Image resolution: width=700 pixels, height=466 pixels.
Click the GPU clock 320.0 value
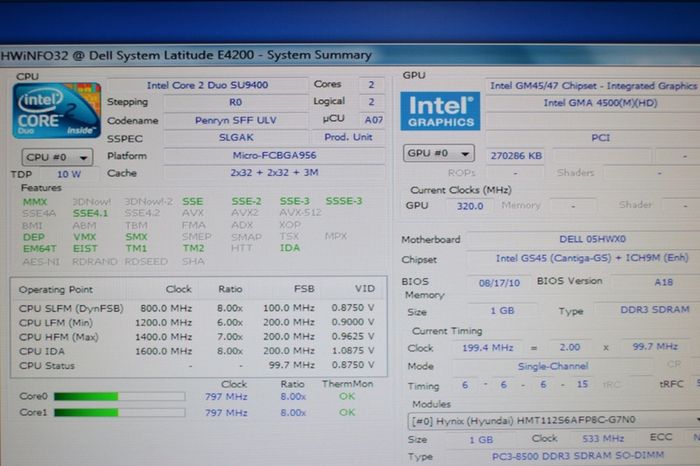(x=470, y=206)
